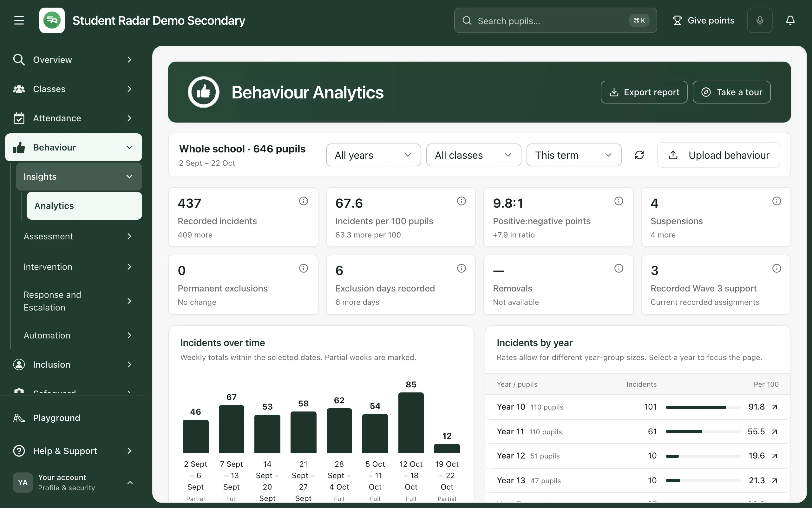Click info icon on Removals card
812x508 pixels.
619,268
